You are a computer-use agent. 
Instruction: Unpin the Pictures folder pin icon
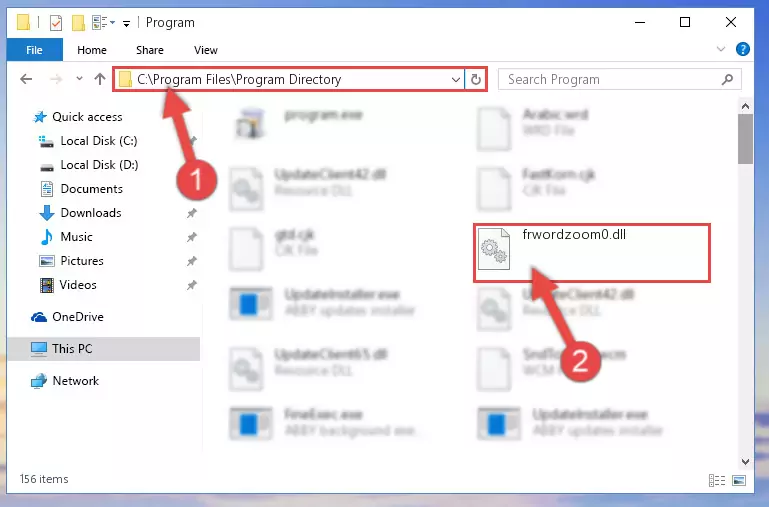[x=192, y=261]
